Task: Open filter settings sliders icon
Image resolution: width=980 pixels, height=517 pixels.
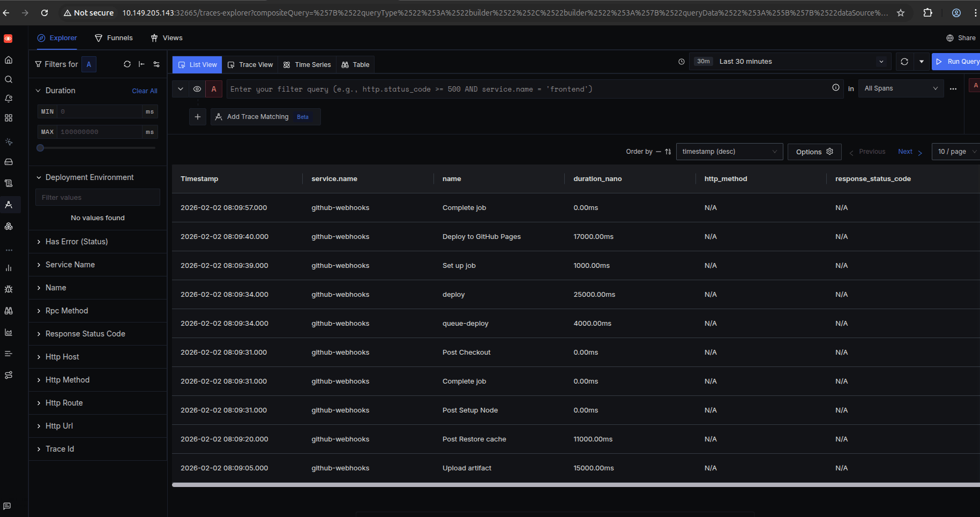Action: coord(156,64)
